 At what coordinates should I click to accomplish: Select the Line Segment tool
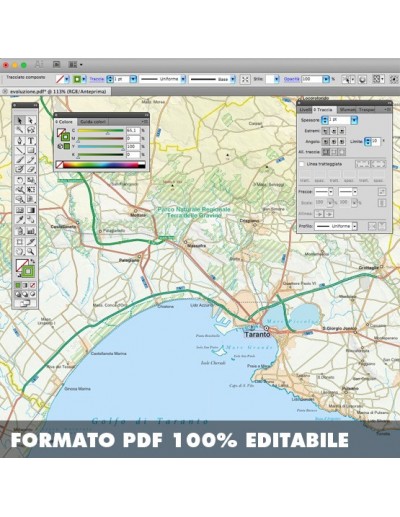(x=20, y=150)
